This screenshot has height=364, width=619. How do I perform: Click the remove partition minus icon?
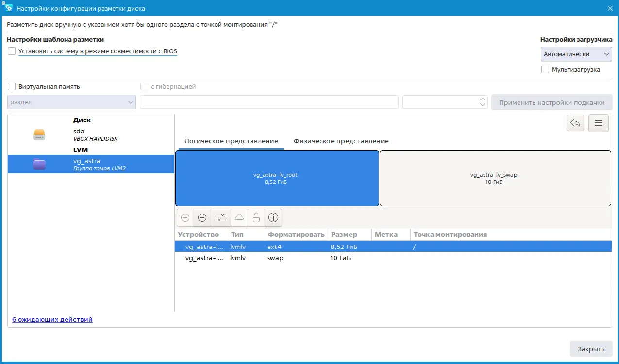(202, 218)
